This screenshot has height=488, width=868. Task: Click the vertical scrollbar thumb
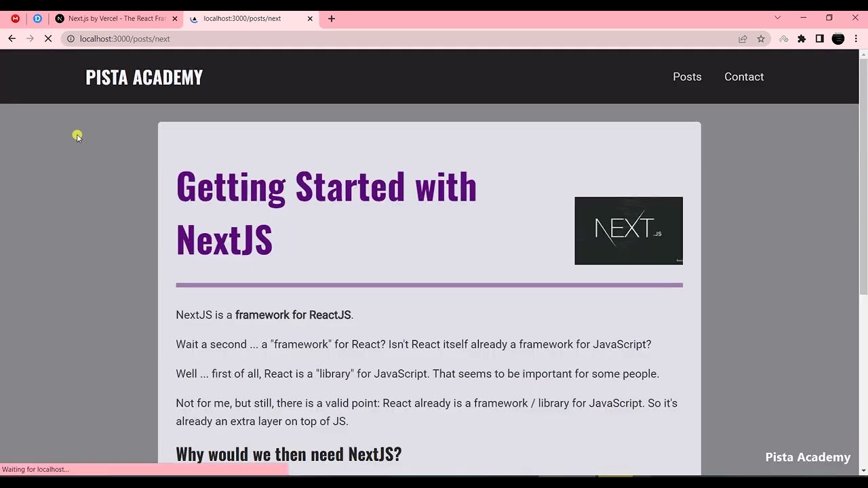point(863,176)
